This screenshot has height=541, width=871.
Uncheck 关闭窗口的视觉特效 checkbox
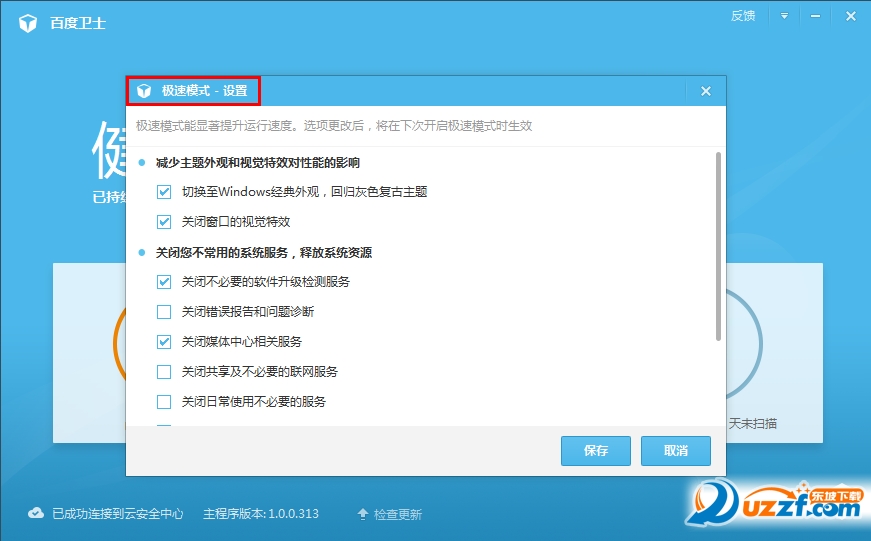[165, 222]
